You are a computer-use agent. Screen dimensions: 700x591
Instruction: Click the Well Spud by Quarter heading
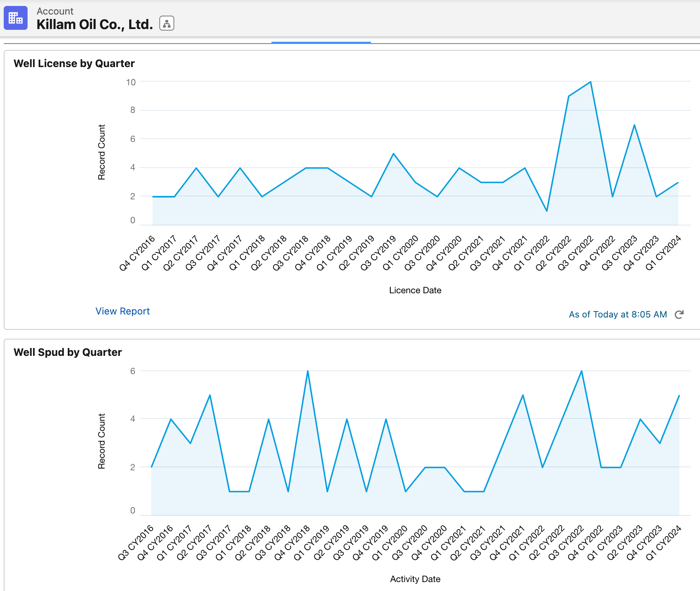click(68, 352)
